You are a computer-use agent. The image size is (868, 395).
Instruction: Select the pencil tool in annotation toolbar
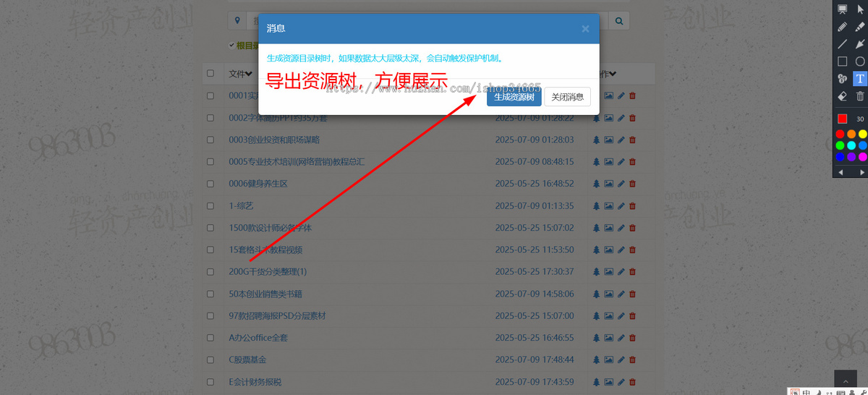(x=842, y=27)
